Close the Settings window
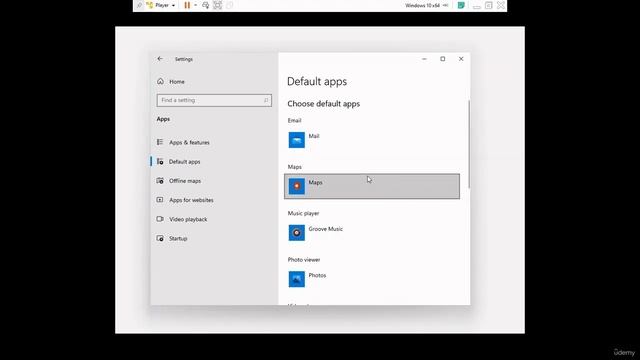640x360 pixels. click(461, 59)
